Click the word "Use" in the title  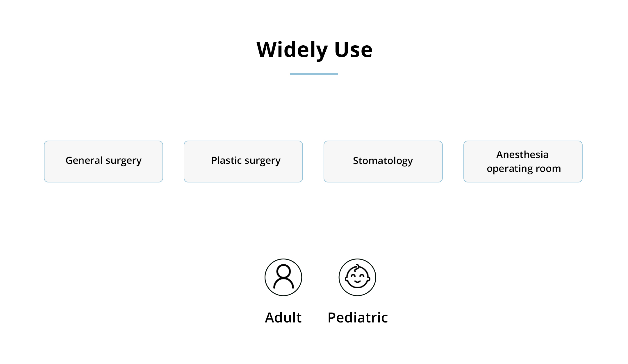click(x=353, y=50)
